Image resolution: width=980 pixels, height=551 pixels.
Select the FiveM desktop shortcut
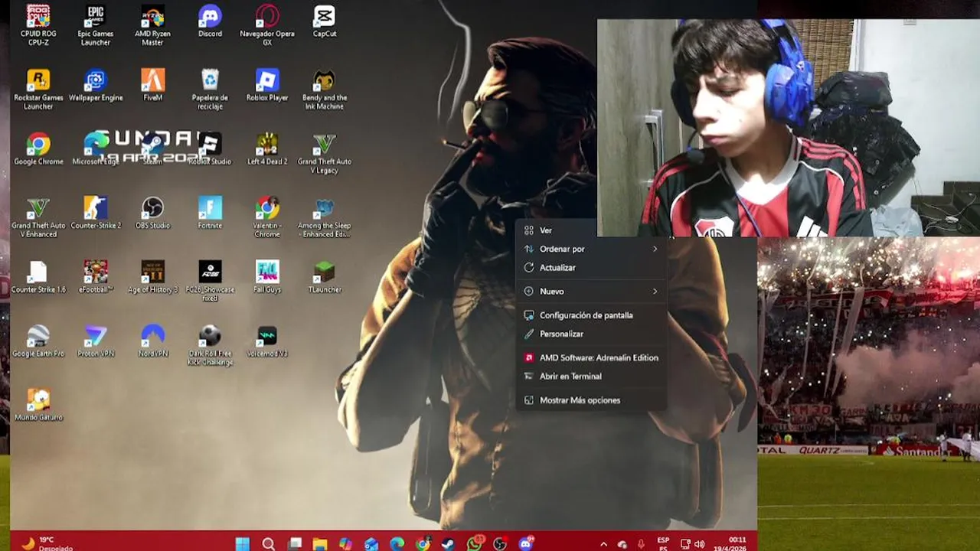tap(152, 86)
